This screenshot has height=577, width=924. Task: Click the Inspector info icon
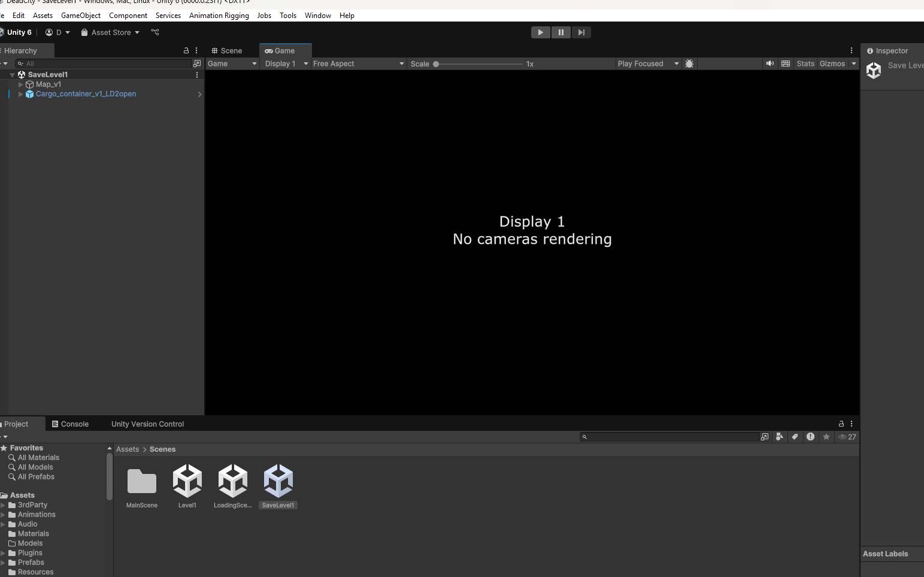click(x=870, y=50)
